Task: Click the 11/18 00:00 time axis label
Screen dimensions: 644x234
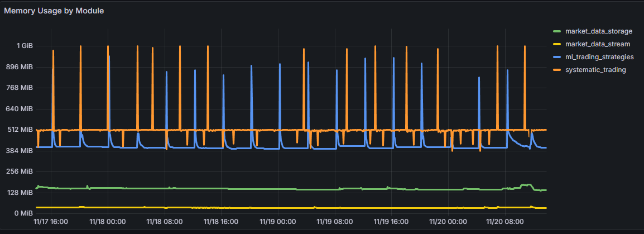Action: pyautogui.click(x=108, y=222)
